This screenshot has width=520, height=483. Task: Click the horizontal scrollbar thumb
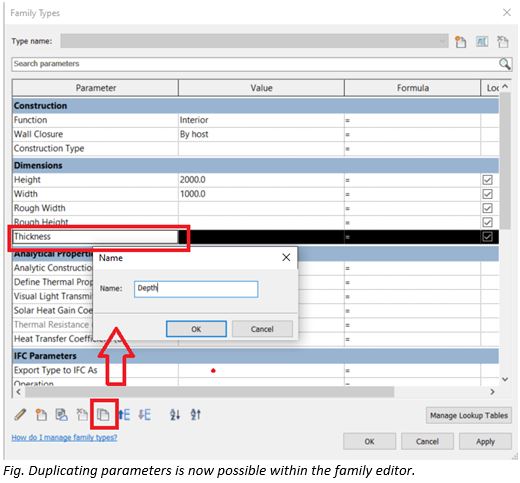pyautogui.click(x=209, y=392)
